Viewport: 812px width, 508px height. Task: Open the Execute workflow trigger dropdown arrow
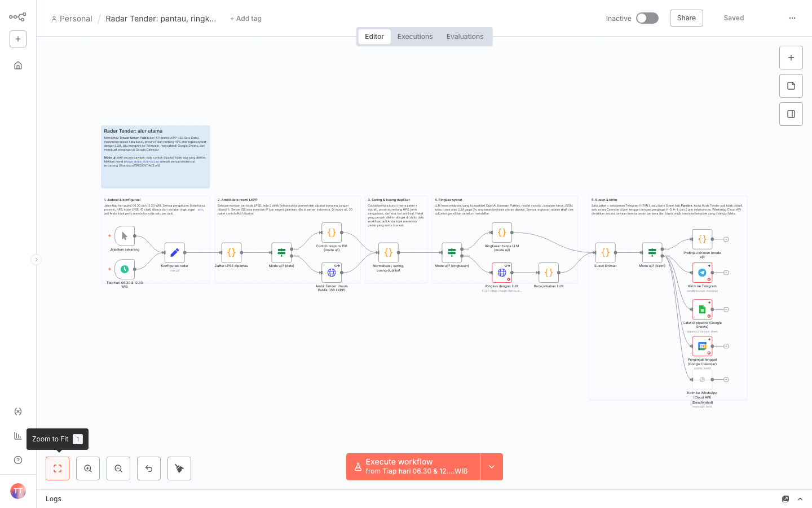click(492, 467)
